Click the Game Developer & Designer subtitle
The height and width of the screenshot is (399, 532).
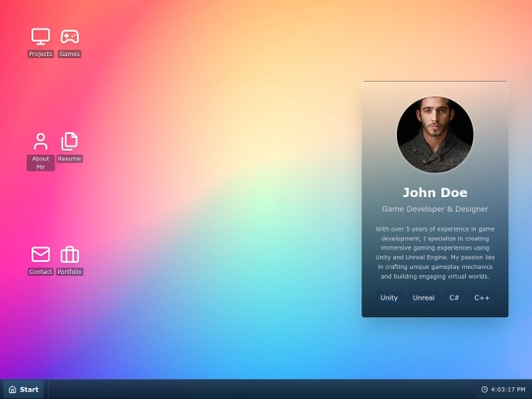(435, 209)
